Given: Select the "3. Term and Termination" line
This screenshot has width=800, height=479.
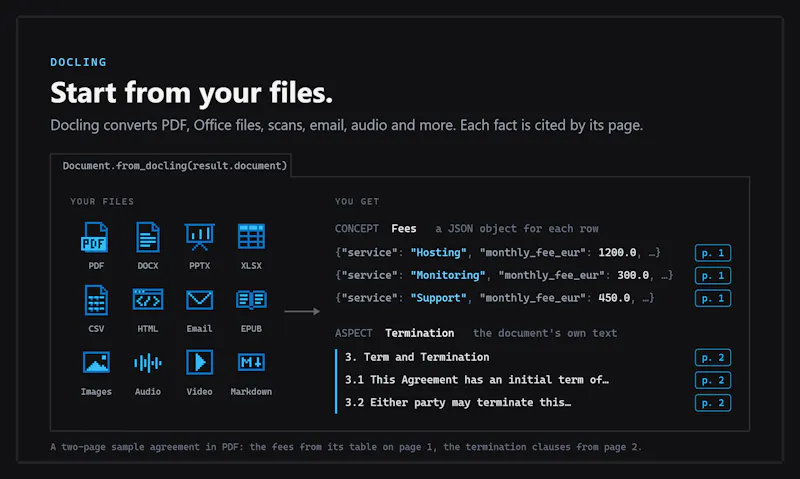Looking at the screenshot, I should point(417,357).
